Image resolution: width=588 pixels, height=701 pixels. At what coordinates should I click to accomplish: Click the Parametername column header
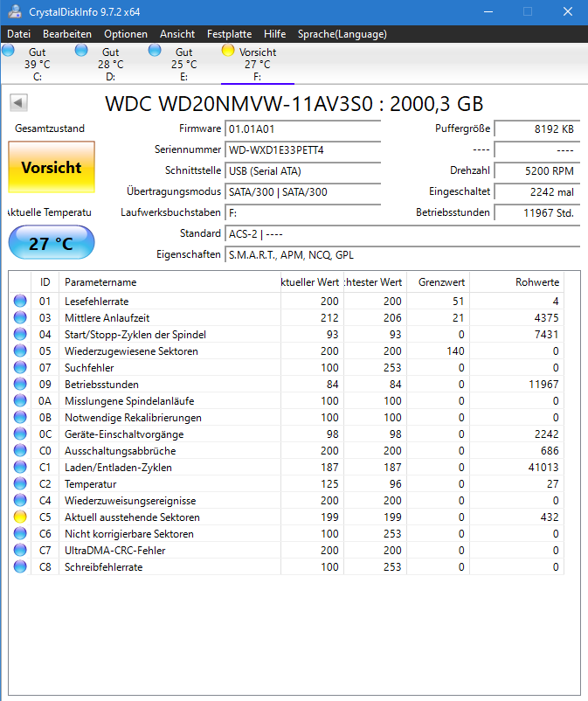point(169,282)
